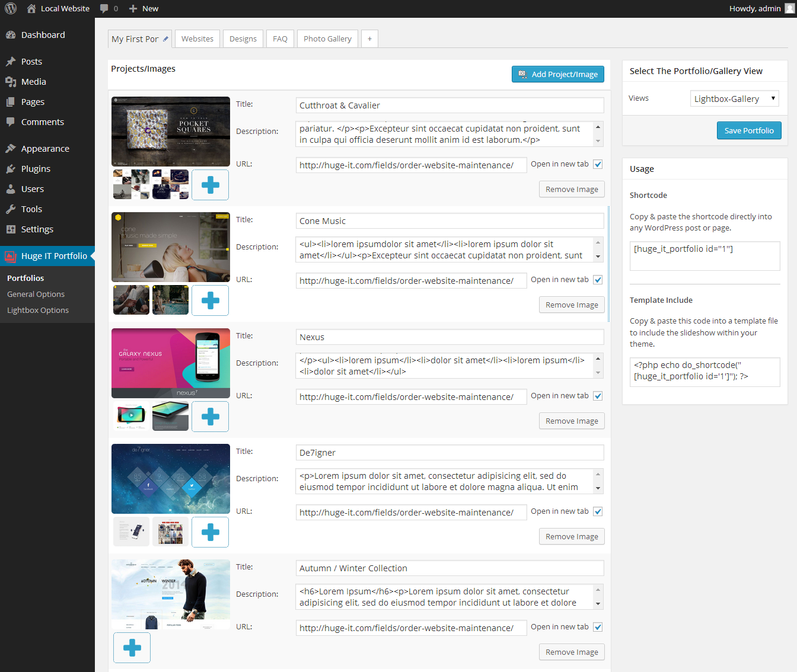This screenshot has width=797, height=672.
Task: Click the pencil edit icon on My First Por tab
Action: (166, 39)
